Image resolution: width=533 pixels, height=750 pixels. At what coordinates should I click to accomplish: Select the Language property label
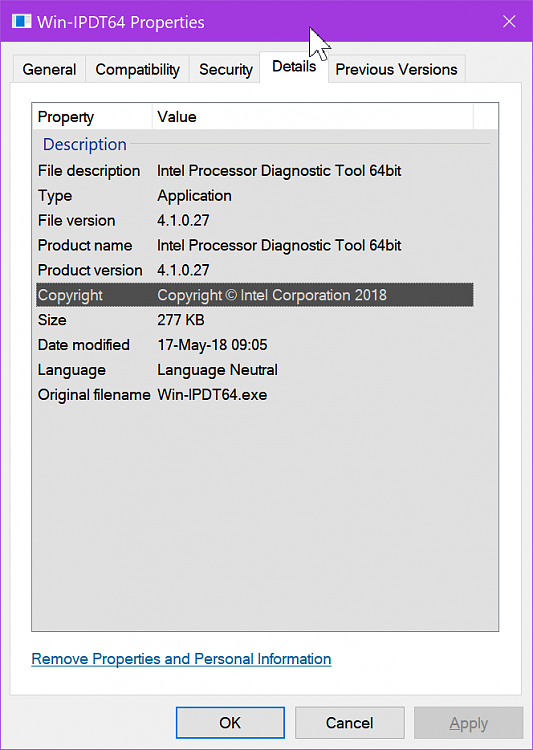[72, 370]
